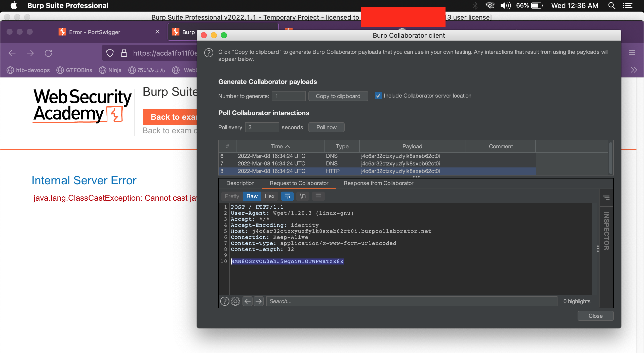This screenshot has width=644, height=353.
Task: Open the INSPECTOR side panel
Action: (607, 231)
